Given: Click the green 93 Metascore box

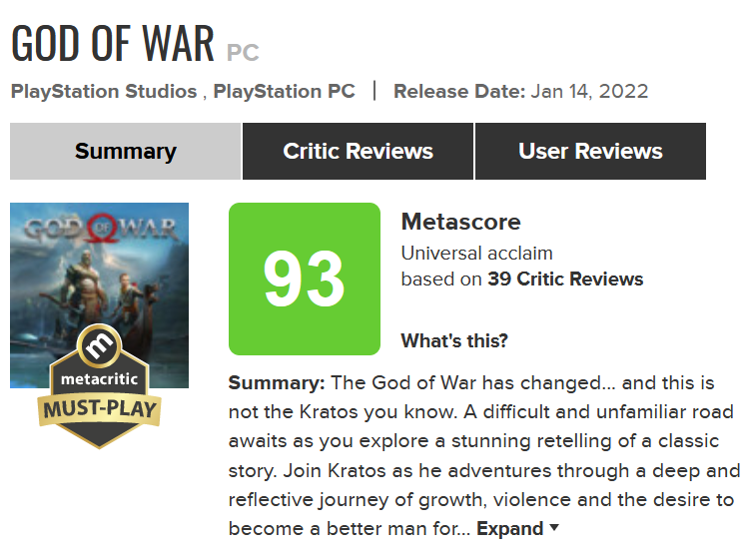Looking at the screenshot, I should [305, 280].
